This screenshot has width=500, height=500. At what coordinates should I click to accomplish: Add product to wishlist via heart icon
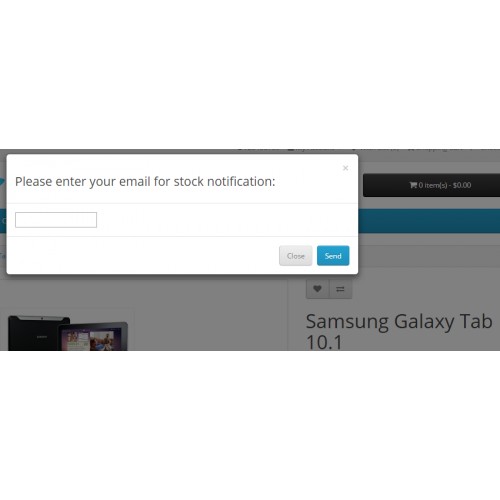click(317, 289)
